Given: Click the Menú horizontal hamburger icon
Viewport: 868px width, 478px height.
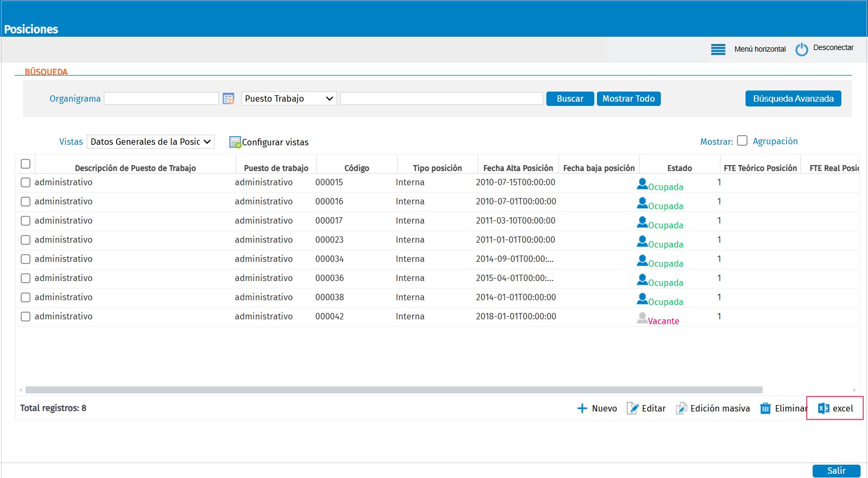Looking at the screenshot, I should (x=718, y=50).
